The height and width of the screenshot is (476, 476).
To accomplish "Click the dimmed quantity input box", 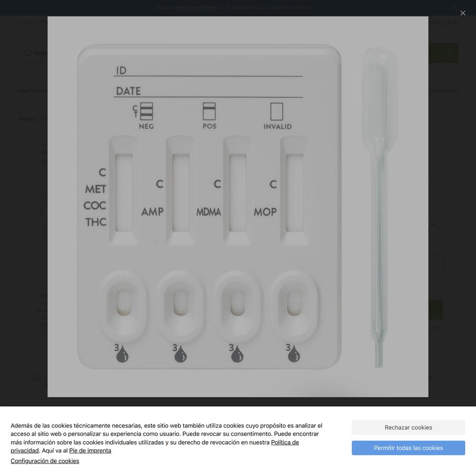I will (x=436, y=267).
